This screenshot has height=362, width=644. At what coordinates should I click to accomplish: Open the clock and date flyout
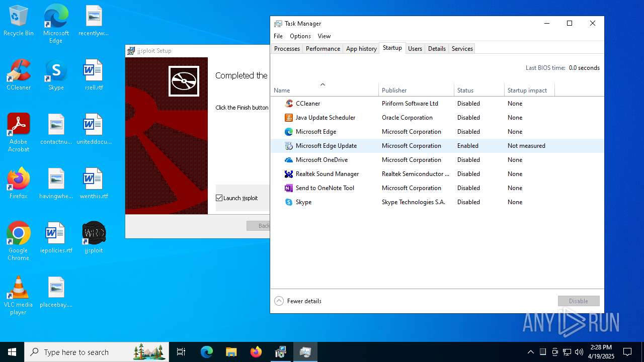pos(601,352)
